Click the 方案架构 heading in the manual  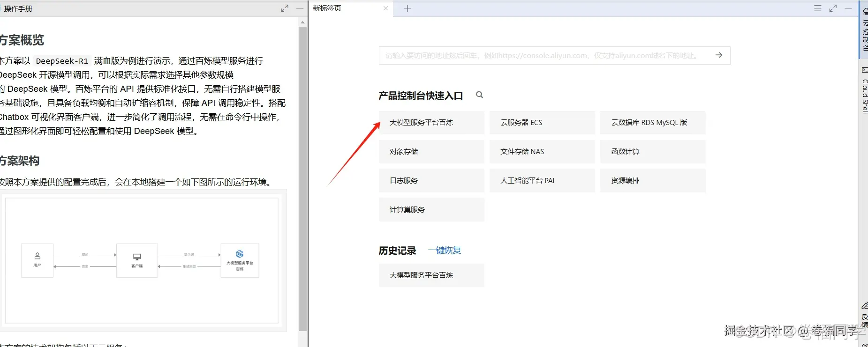tap(19, 161)
